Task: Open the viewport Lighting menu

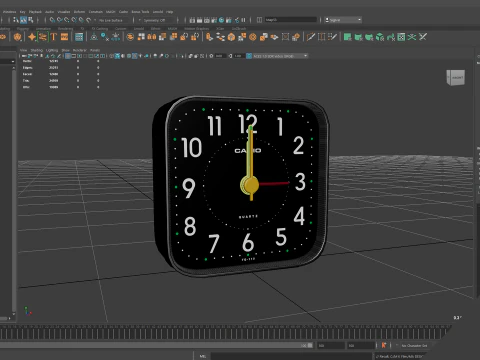Action: [52, 50]
